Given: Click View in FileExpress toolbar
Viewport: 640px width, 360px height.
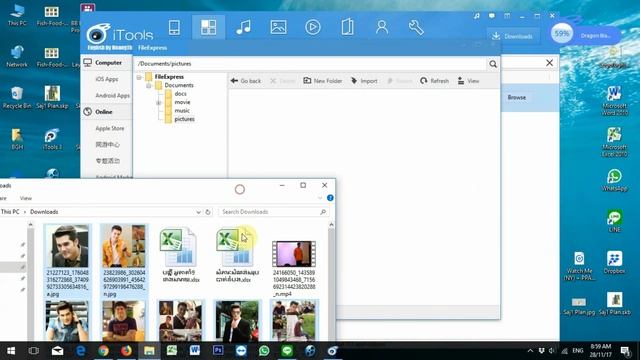Looking at the screenshot, I should click(x=468, y=81).
